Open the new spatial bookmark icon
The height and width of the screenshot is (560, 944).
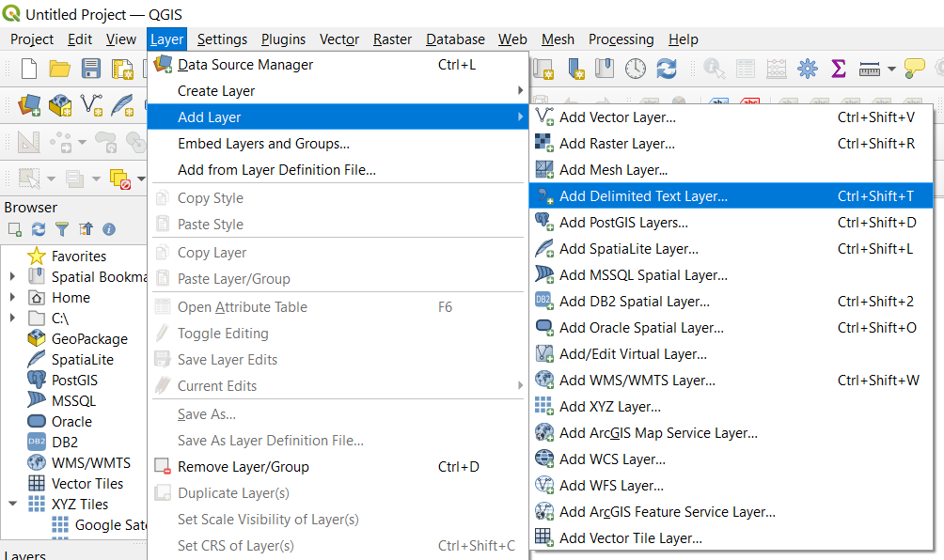(x=576, y=69)
